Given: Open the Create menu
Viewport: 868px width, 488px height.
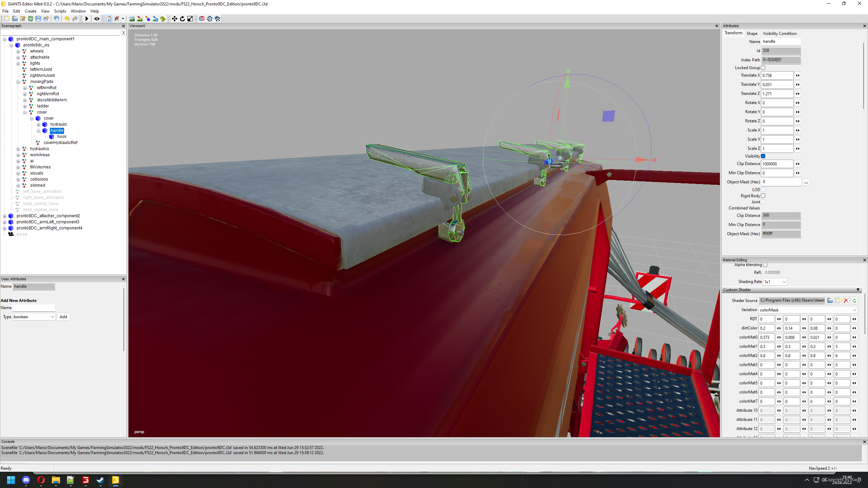Looking at the screenshot, I should click(x=31, y=11).
